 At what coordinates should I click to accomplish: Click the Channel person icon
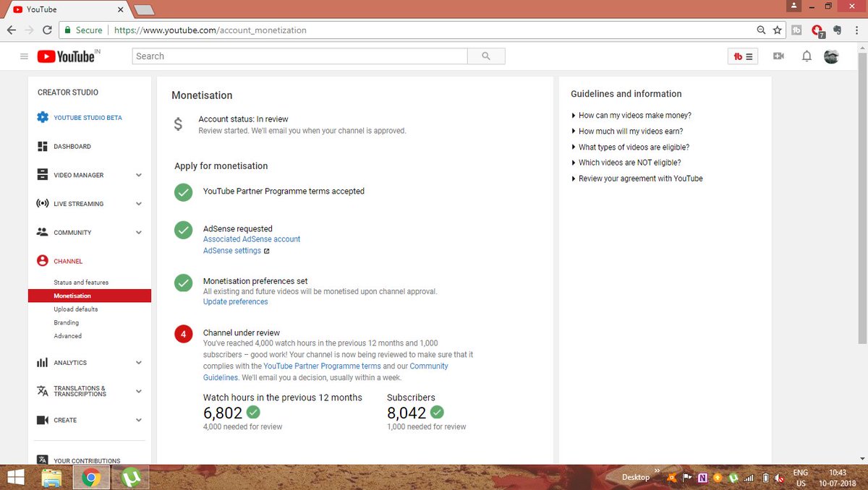click(43, 261)
